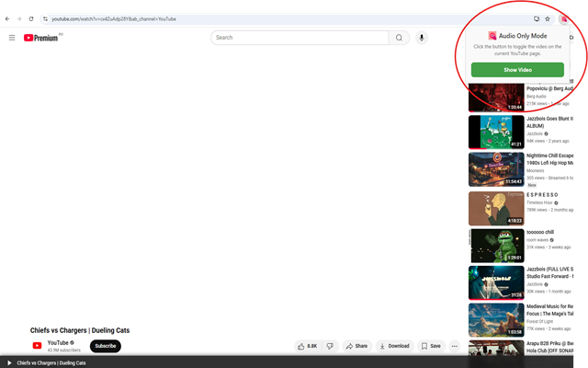This screenshot has width=588, height=368.
Task: Go back using the browser back arrow
Action: (7, 18)
